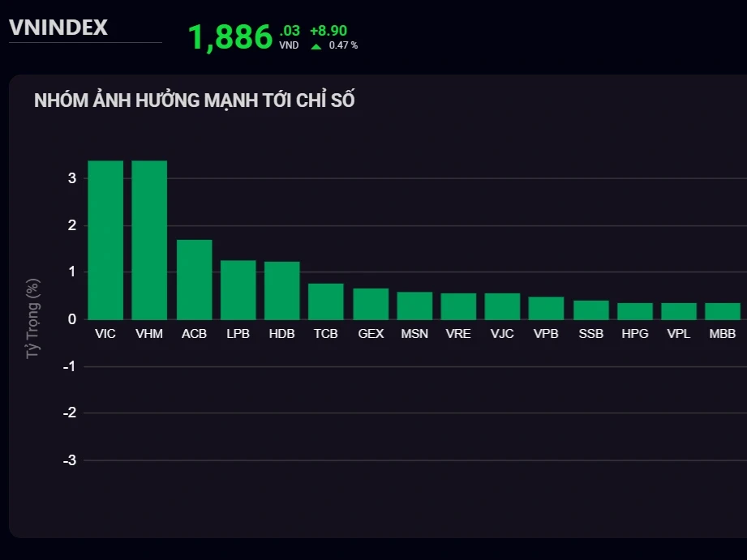Select the SSB ticker label
This screenshot has height=560, width=747.
click(591, 334)
